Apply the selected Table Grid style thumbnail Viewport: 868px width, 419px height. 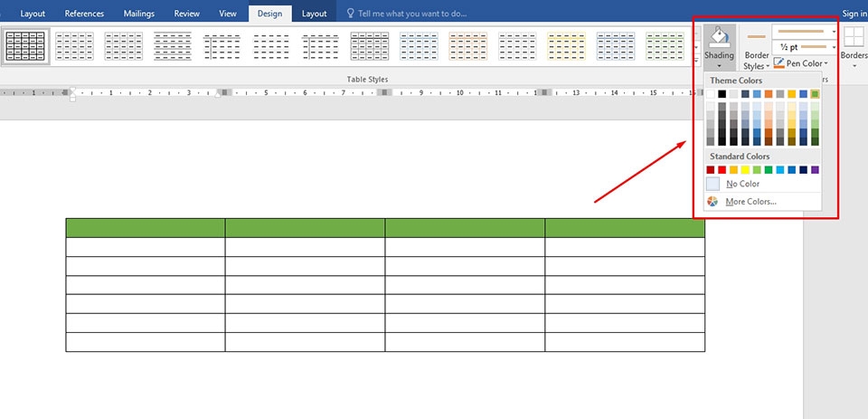point(25,46)
